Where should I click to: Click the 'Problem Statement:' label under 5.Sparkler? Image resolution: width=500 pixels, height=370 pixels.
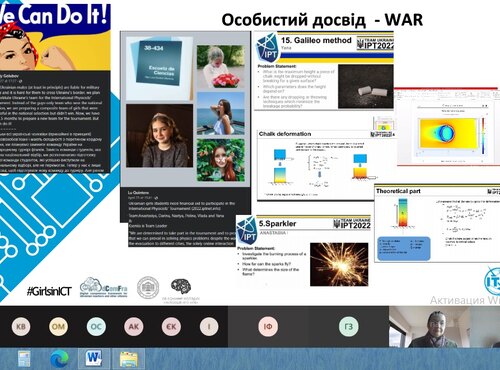click(256, 249)
